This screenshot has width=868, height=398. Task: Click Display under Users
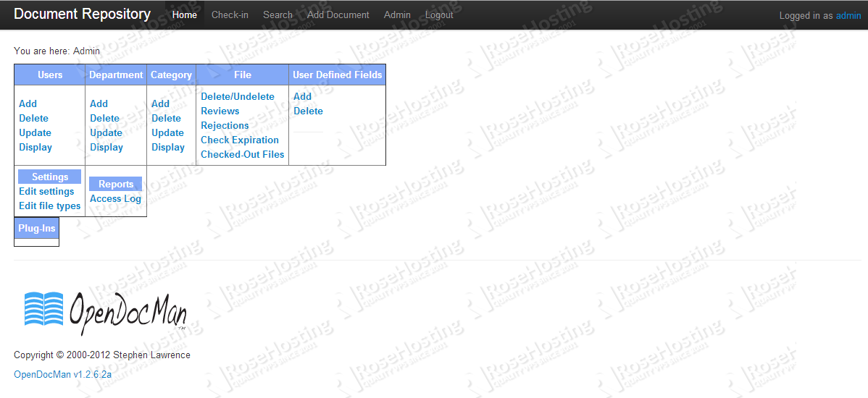(x=36, y=147)
